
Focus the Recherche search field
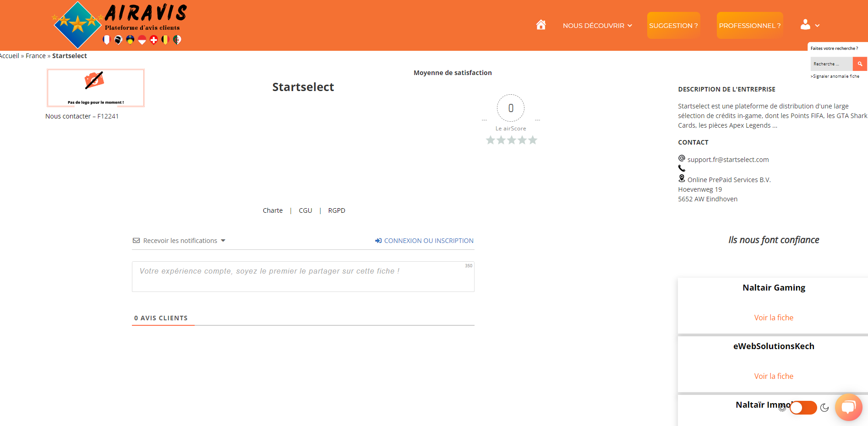click(x=831, y=64)
